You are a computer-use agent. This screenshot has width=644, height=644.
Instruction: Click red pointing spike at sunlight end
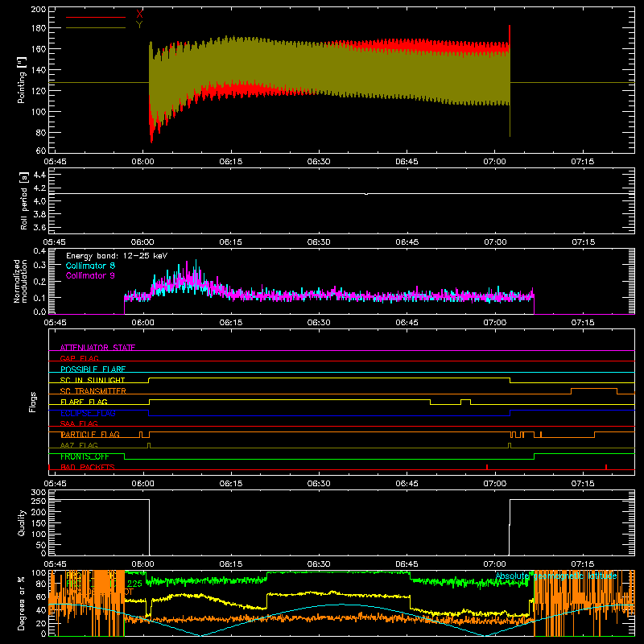click(x=510, y=35)
